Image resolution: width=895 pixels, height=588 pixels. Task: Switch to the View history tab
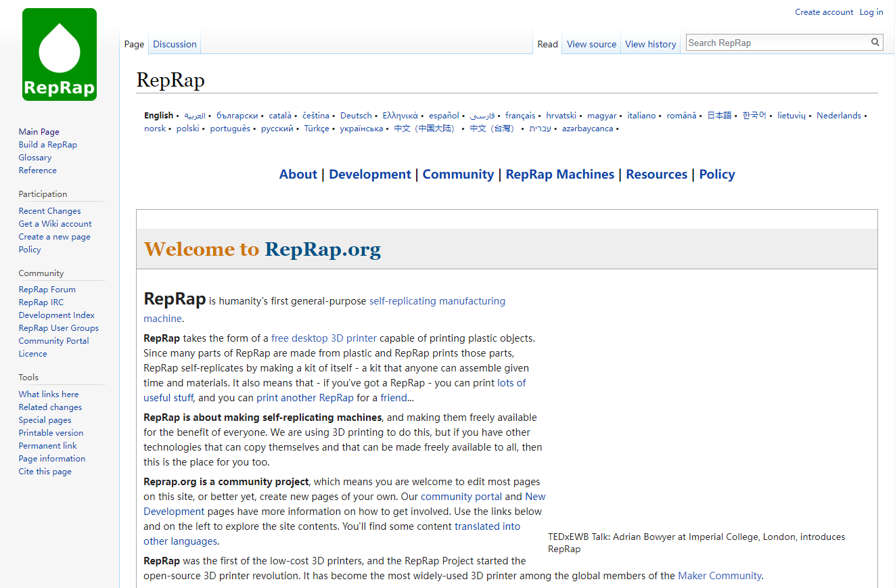[650, 43]
